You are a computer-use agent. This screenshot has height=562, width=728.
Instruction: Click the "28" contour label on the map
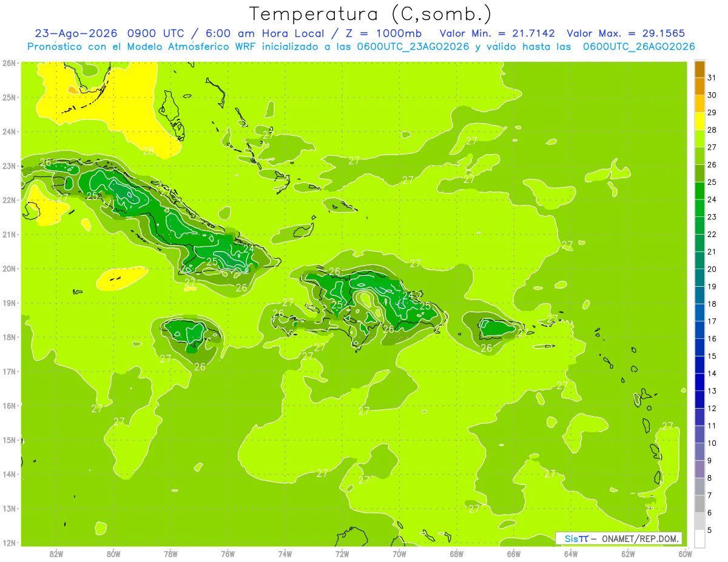(148, 151)
